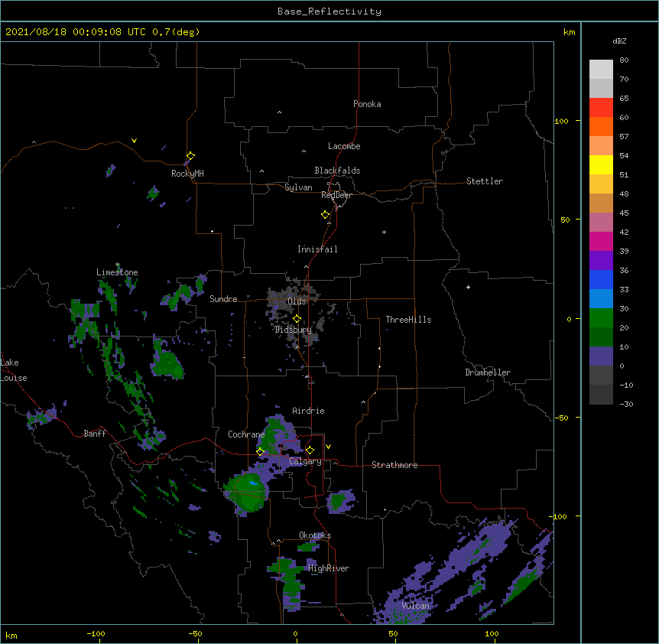The height and width of the screenshot is (644, 659).
Task: Pick the magenta 42-39 dBZ swatch
Action: pyautogui.click(x=601, y=241)
